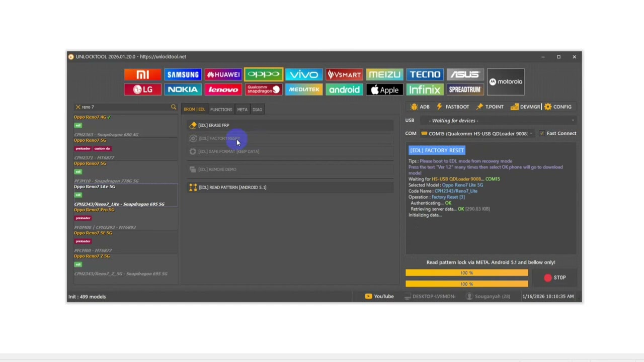
Task: Select the LG brand logo
Action: pyautogui.click(x=142, y=89)
